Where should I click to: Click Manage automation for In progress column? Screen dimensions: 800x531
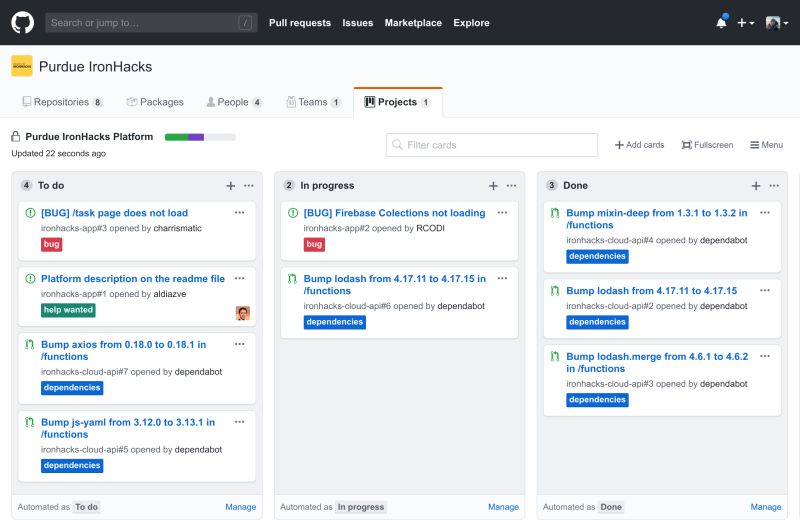(504, 507)
